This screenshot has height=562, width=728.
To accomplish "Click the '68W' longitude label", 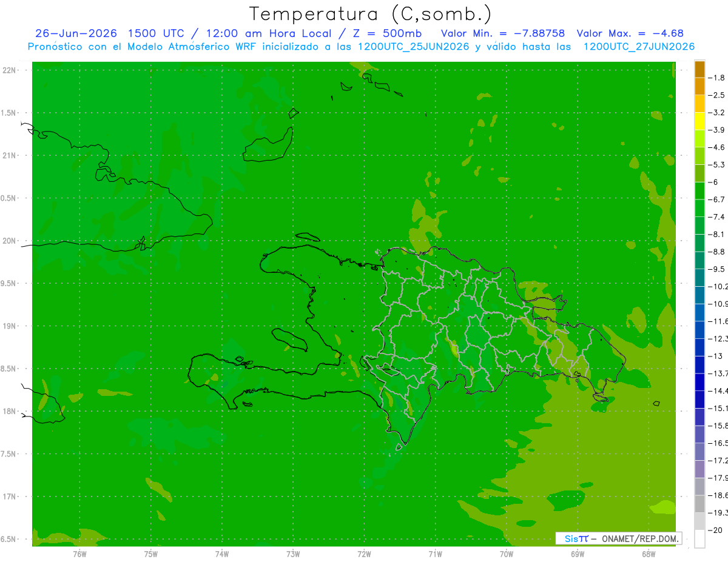I will (x=649, y=554).
